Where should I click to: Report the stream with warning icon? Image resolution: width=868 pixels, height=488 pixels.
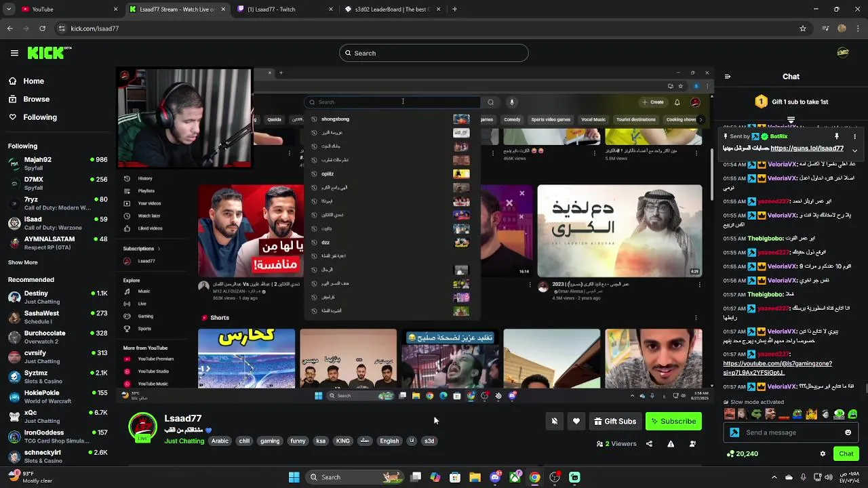pos(671,444)
